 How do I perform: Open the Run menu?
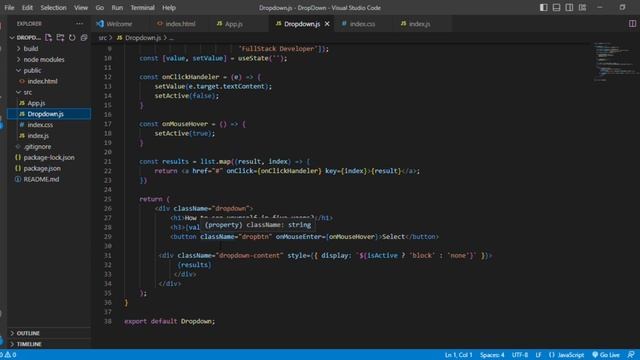click(x=117, y=8)
